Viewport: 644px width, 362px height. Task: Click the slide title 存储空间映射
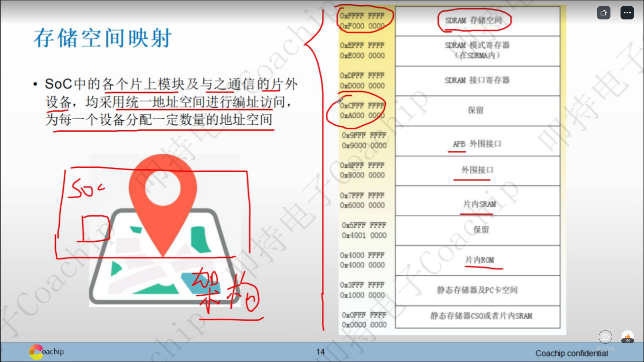pos(102,38)
